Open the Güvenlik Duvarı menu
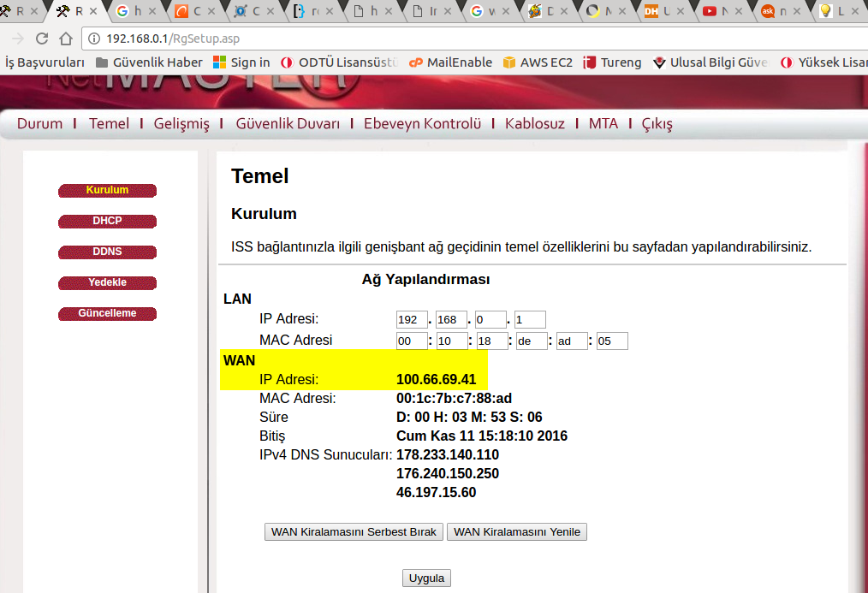 click(x=288, y=123)
